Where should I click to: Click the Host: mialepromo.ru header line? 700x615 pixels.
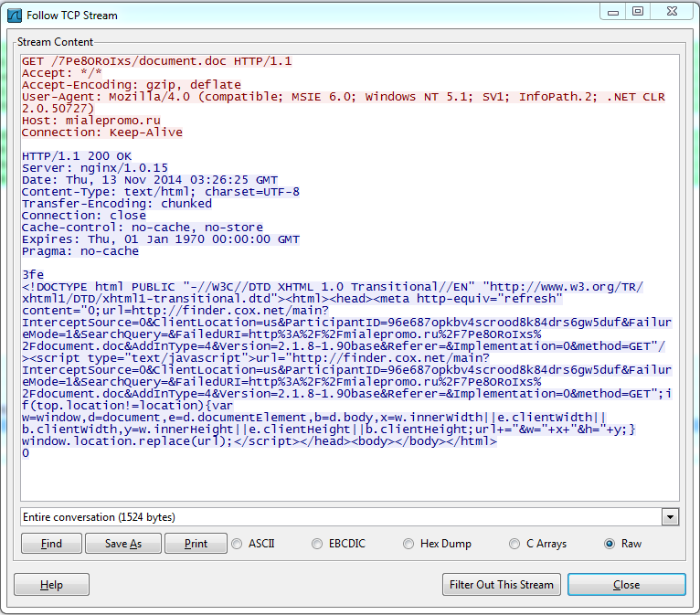pos(91,121)
